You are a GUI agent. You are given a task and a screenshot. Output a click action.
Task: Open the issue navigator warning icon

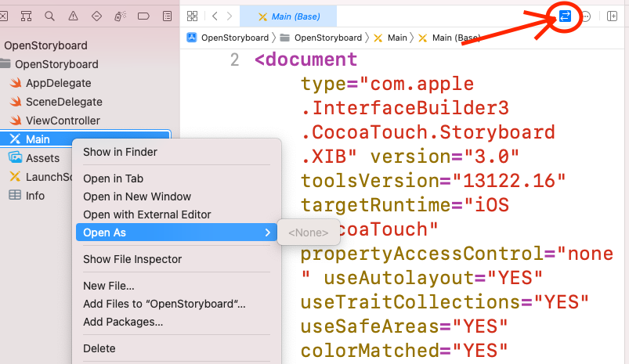[x=73, y=16]
